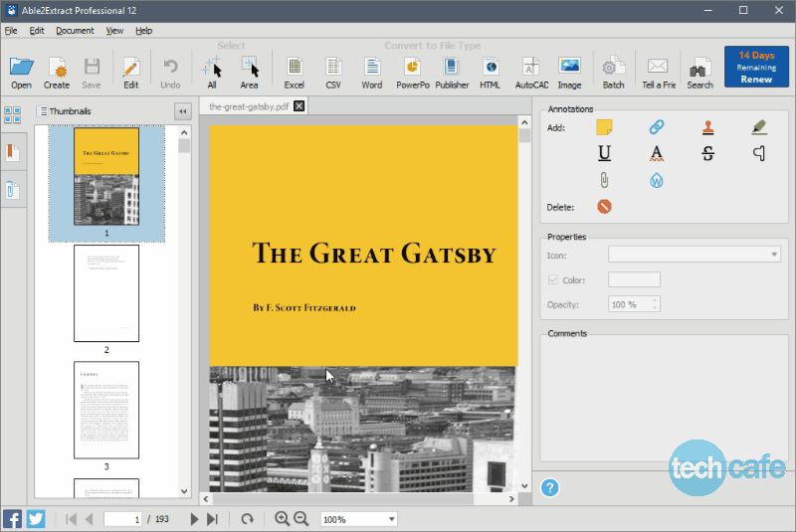Convert to HTML using the HTML icon
The image size is (796, 532).
point(490,73)
